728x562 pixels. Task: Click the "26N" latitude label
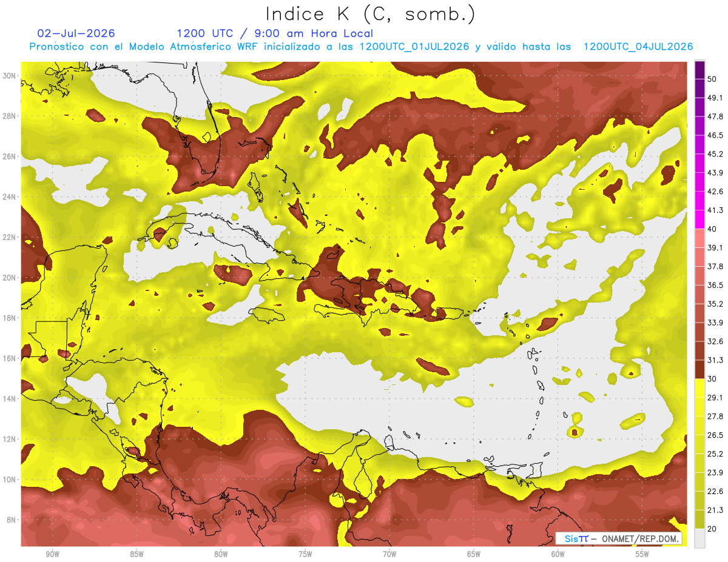coord(10,156)
